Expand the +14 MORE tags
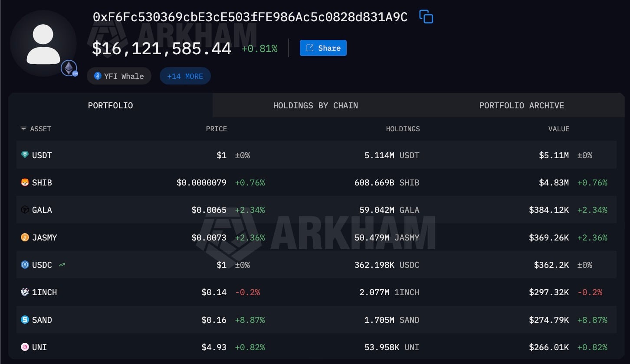Screen dimensions: 630x364 click(x=185, y=76)
